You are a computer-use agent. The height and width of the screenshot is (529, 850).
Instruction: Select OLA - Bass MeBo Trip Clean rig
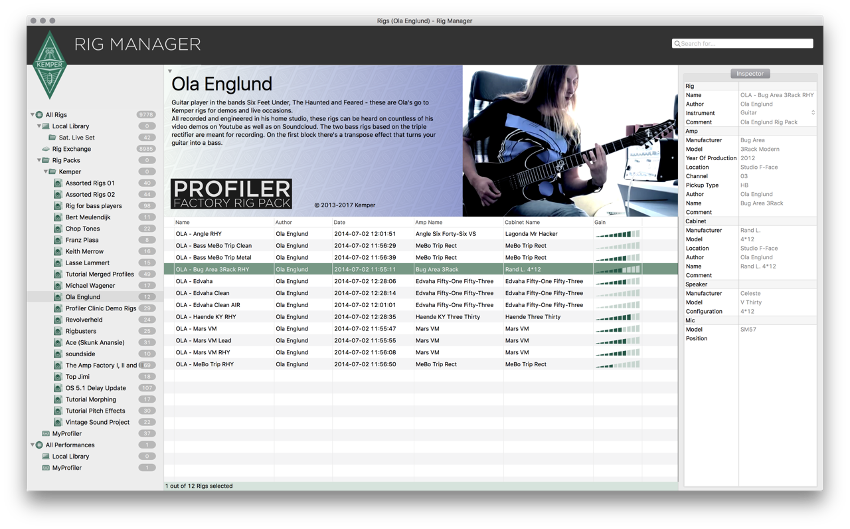(x=421, y=246)
